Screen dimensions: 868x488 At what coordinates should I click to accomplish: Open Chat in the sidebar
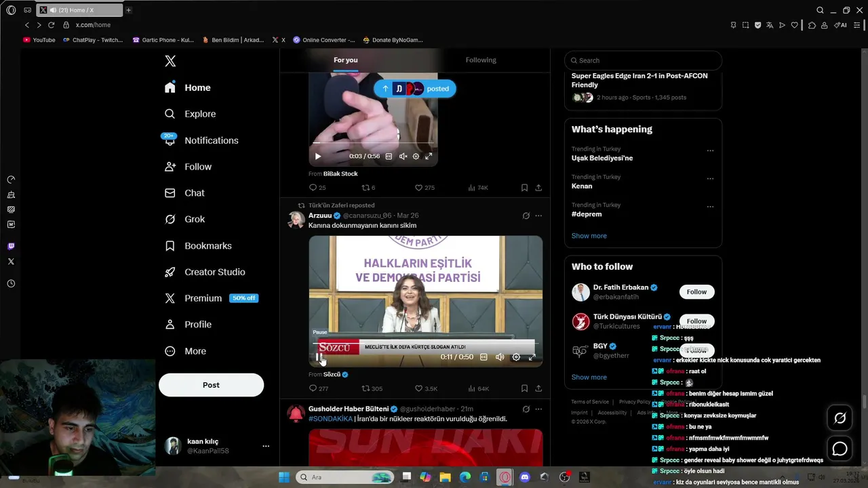point(185,193)
